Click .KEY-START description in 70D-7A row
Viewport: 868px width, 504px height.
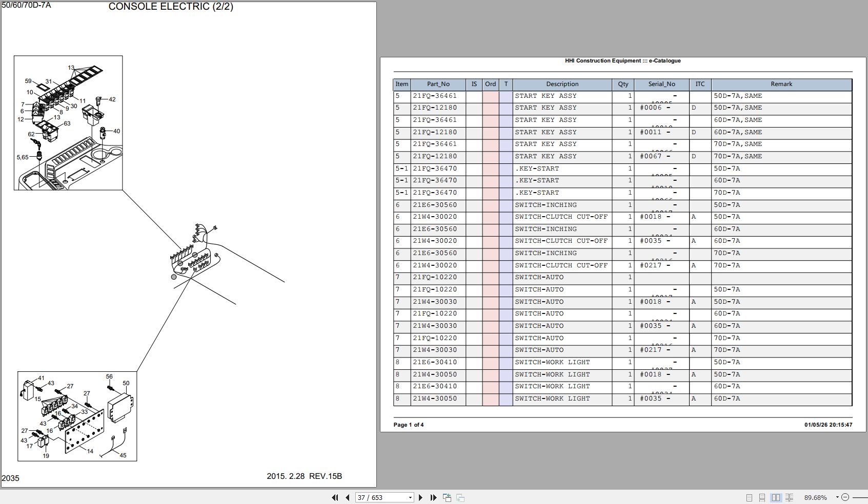(x=537, y=193)
